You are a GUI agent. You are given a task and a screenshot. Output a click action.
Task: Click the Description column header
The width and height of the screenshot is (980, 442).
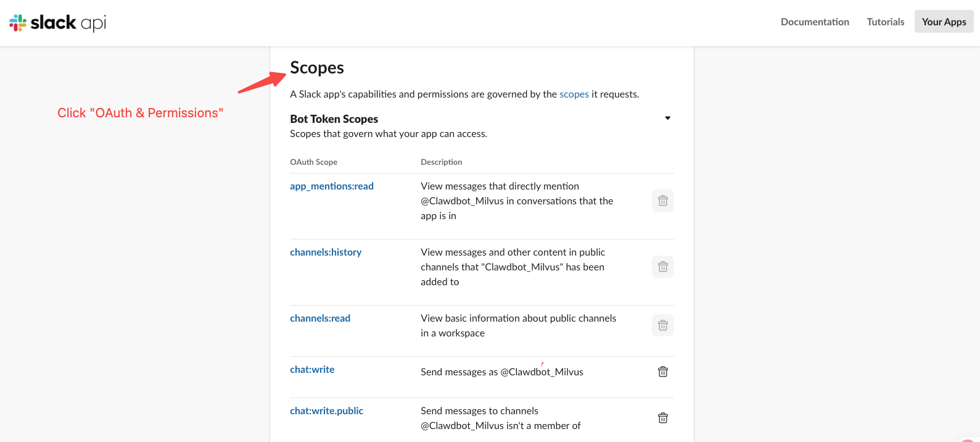click(441, 162)
